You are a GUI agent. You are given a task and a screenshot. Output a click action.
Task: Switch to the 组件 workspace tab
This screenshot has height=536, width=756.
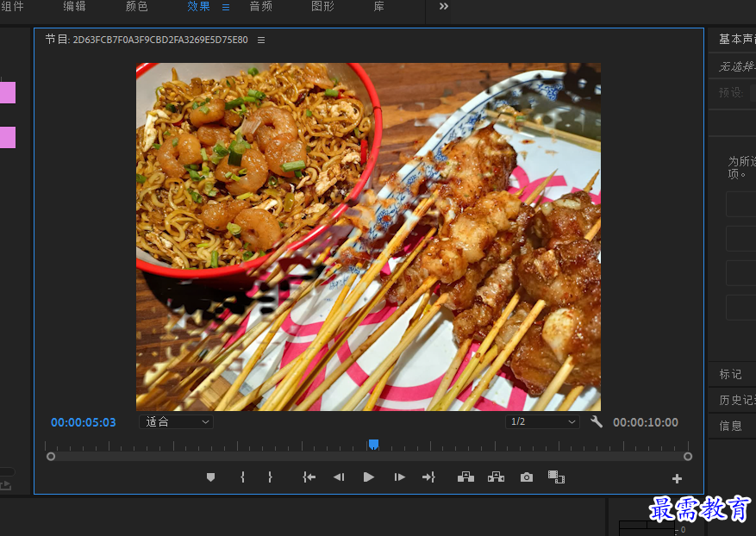(12, 6)
